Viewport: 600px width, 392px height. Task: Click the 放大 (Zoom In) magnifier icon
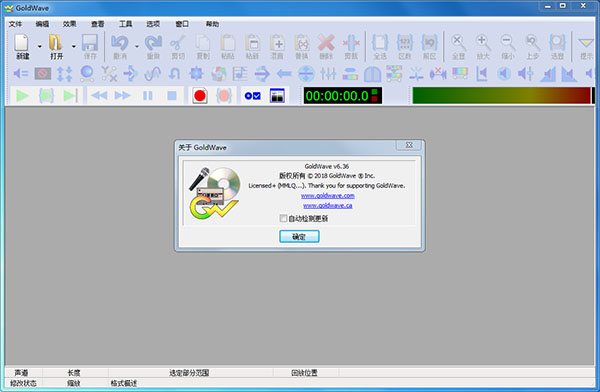(483, 43)
